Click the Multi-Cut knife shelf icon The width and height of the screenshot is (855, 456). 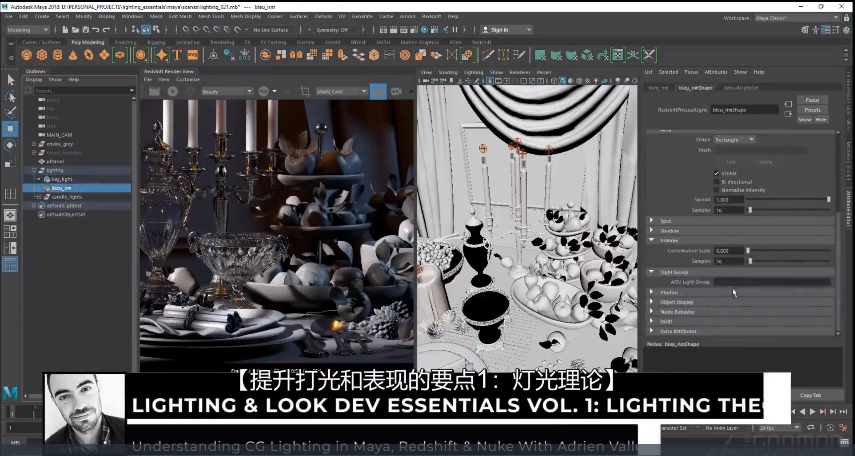487,55
